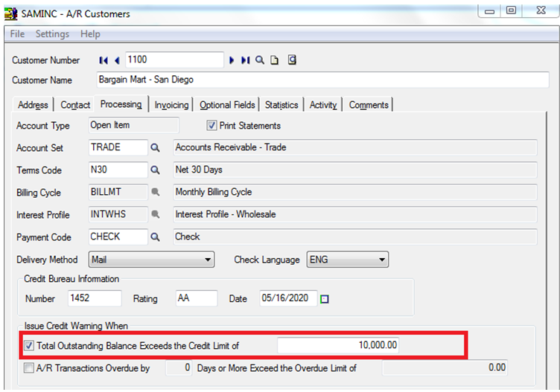The width and height of the screenshot is (560, 392).
Task: Click 'Check' payment code description
Action: (x=355, y=237)
